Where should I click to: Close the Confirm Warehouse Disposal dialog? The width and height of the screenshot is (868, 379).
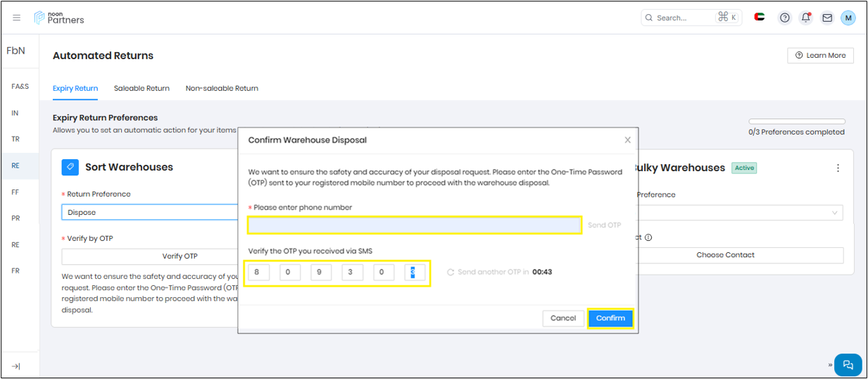(628, 140)
